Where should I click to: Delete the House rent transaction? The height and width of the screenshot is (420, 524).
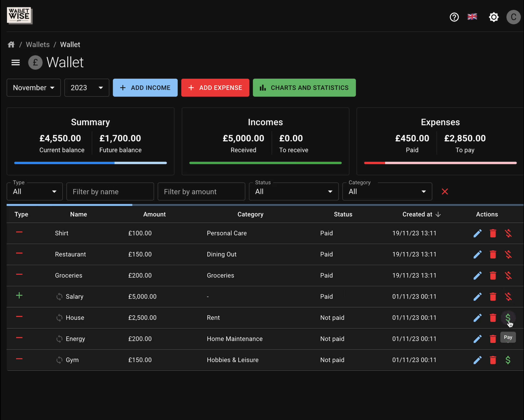[493, 318]
